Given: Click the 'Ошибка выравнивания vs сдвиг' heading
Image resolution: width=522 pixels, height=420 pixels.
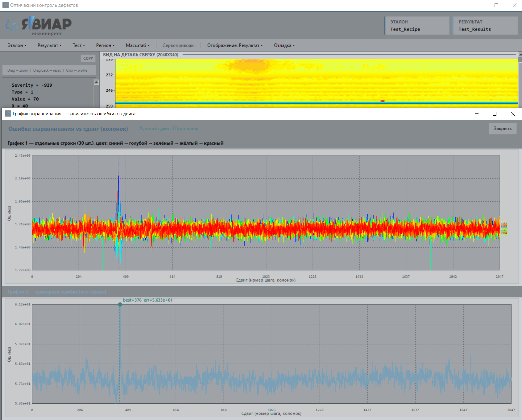Looking at the screenshot, I should [68, 129].
